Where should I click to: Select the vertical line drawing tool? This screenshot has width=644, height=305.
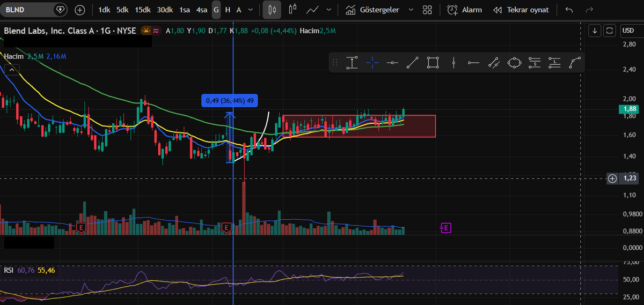pyautogui.click(x=453, y=63)
